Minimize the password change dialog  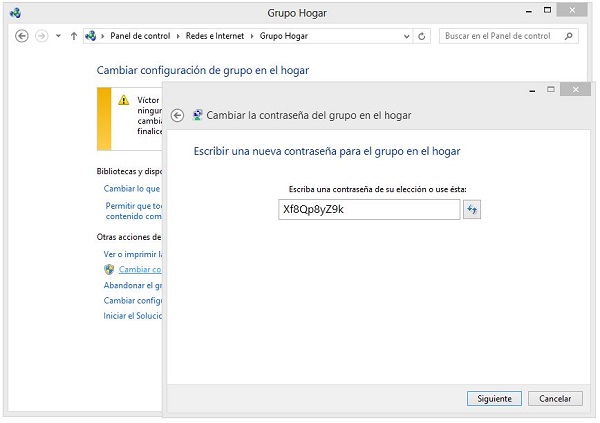tap(532, 90)
